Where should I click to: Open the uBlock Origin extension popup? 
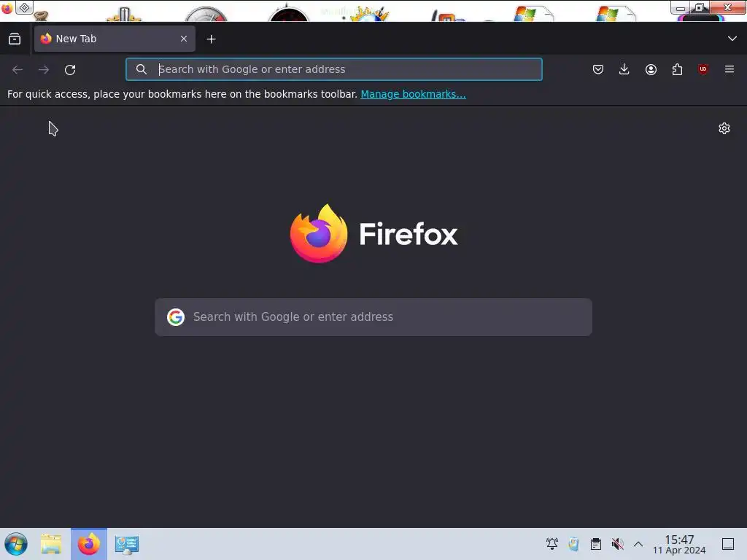coord(703,69)
